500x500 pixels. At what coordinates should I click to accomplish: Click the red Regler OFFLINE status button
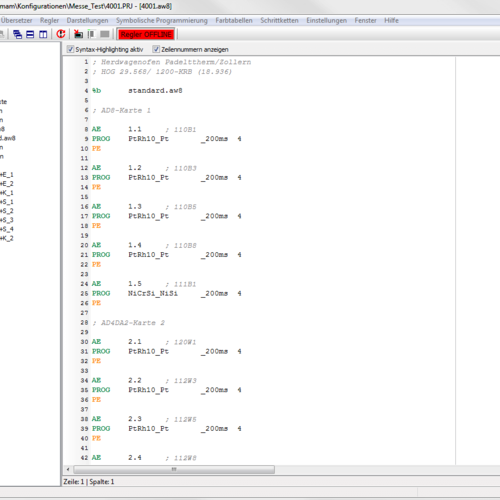point(146,34)
